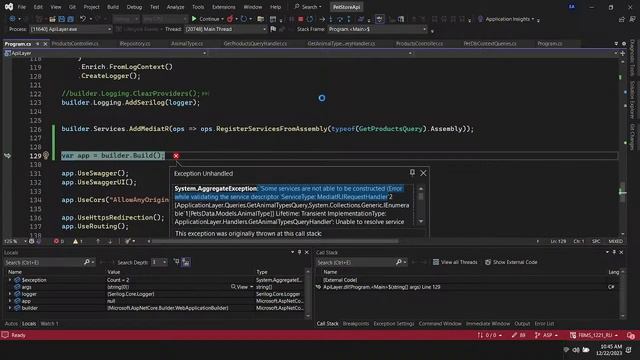Viewport: 640px width, 360px height.
Task: Click the Visual Studio logo icon
Action: pos(9,7)
